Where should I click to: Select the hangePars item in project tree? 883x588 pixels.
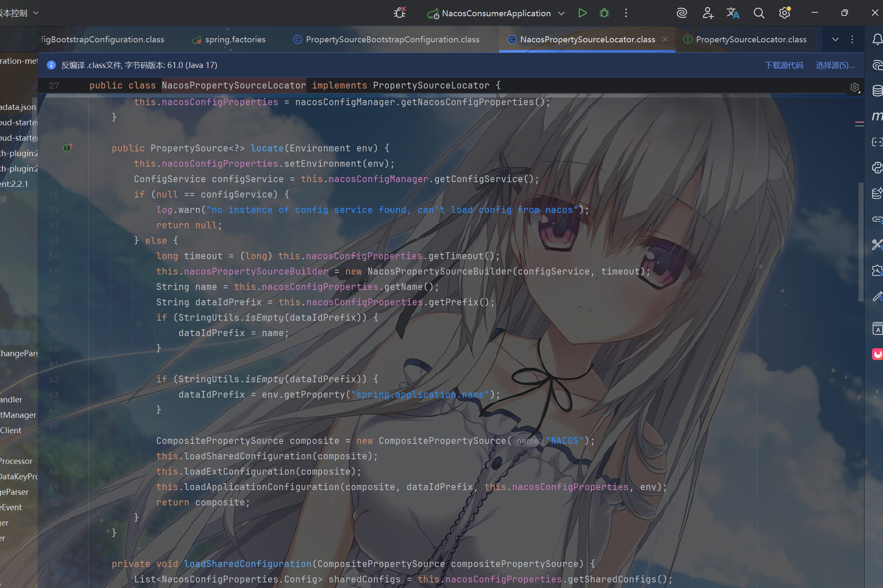(x=19, y=353)
